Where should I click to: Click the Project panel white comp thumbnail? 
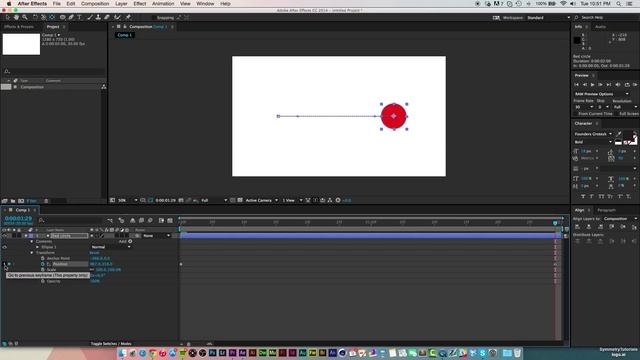click(21, 44)
